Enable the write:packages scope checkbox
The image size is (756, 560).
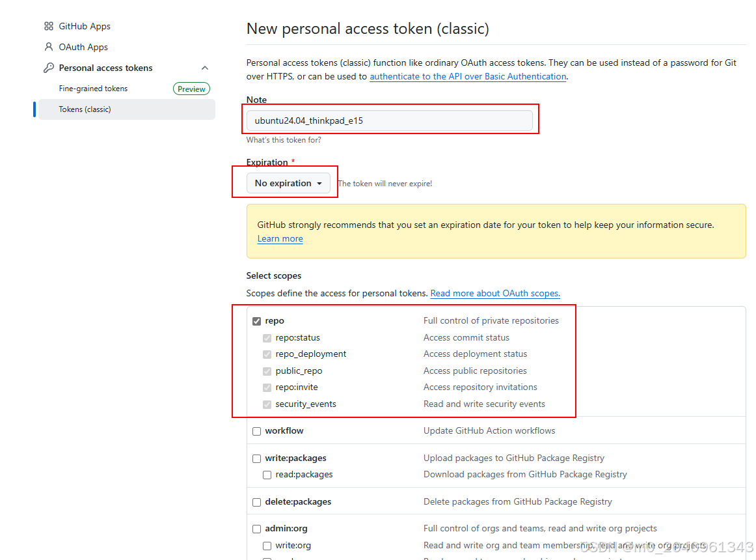click(256, 458)
